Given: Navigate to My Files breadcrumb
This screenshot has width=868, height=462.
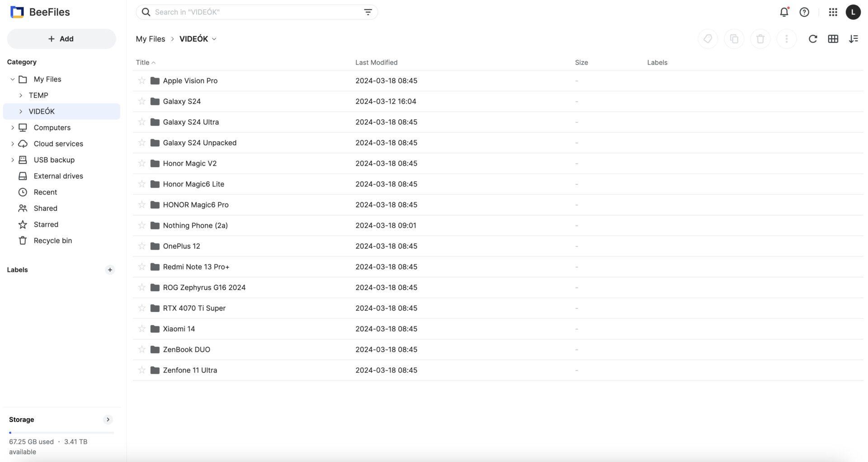Looking at the screenshot, I should [150, 39].
